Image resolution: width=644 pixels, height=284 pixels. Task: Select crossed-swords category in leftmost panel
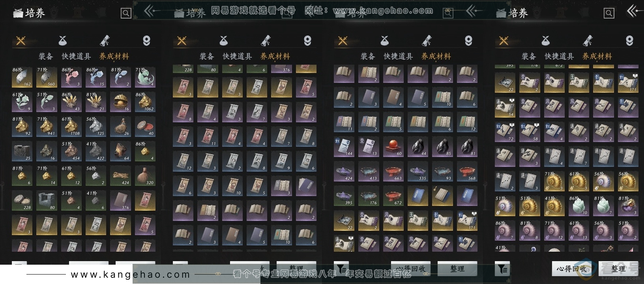point(21,40)
